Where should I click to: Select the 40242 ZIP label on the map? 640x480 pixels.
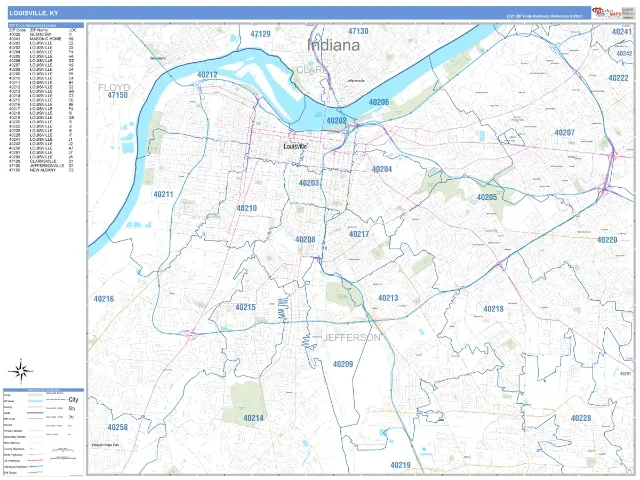pos(624,53)
